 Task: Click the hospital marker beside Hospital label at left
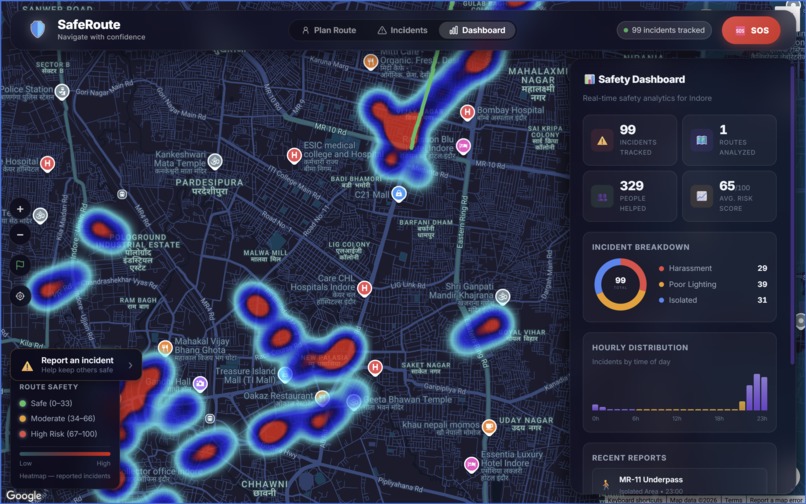[48, 164]
